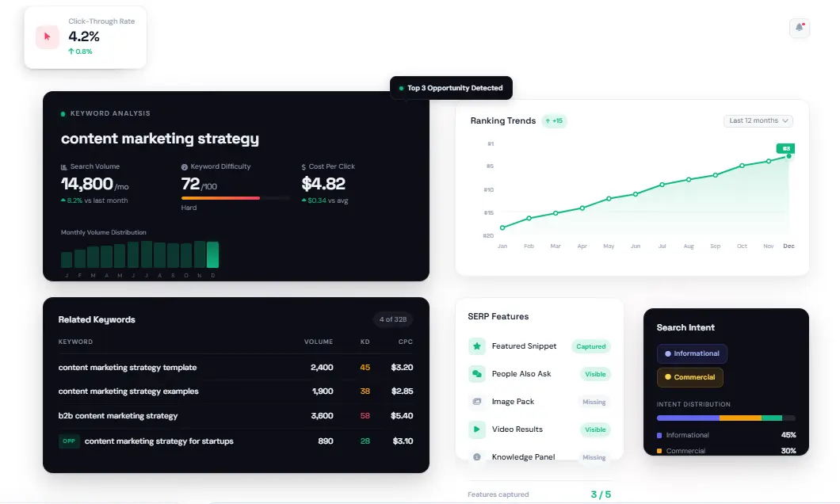Click the Click-Through Rate cursor icon
Image resolution: width=840 pixels, height=504 pixels.
(x=47, y=36)
